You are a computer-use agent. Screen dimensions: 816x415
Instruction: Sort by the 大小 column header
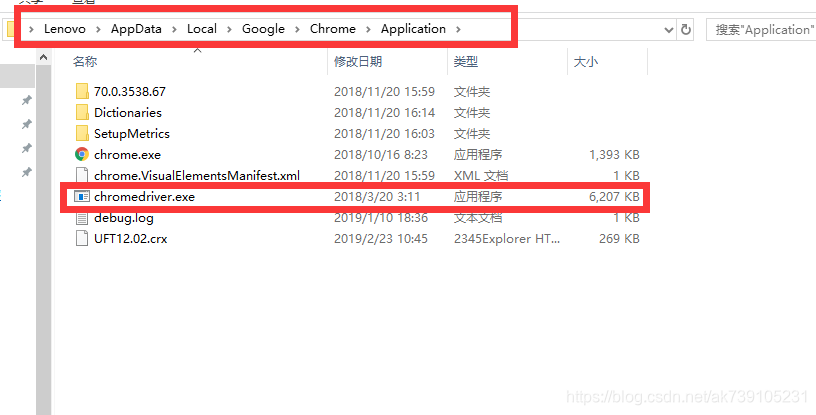(585, 61)
